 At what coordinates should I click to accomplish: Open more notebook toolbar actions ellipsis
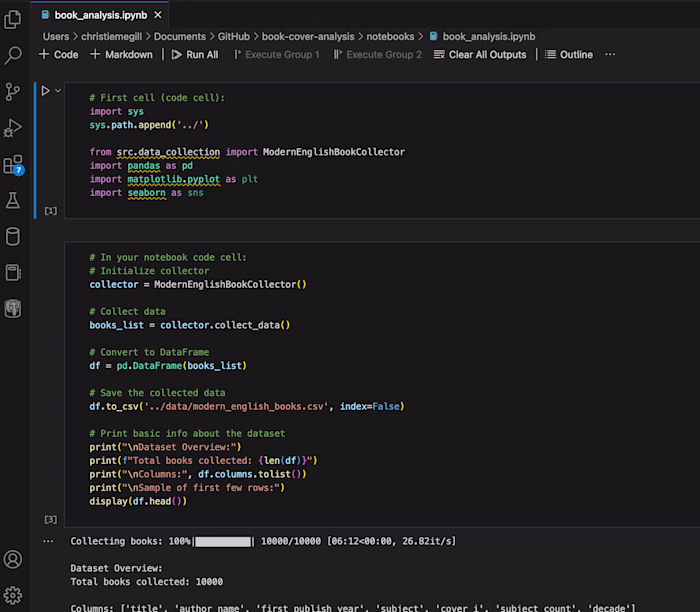click(x=610, y=54)
